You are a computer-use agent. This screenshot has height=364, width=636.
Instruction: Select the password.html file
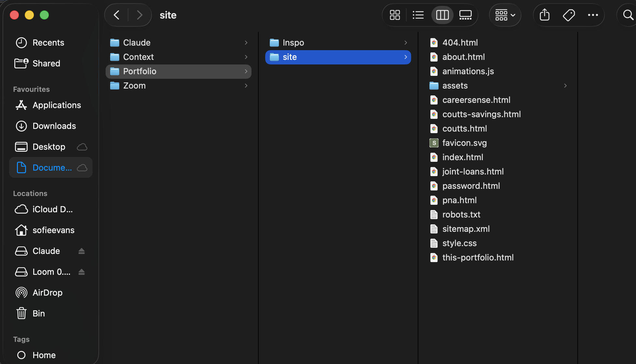498,186
